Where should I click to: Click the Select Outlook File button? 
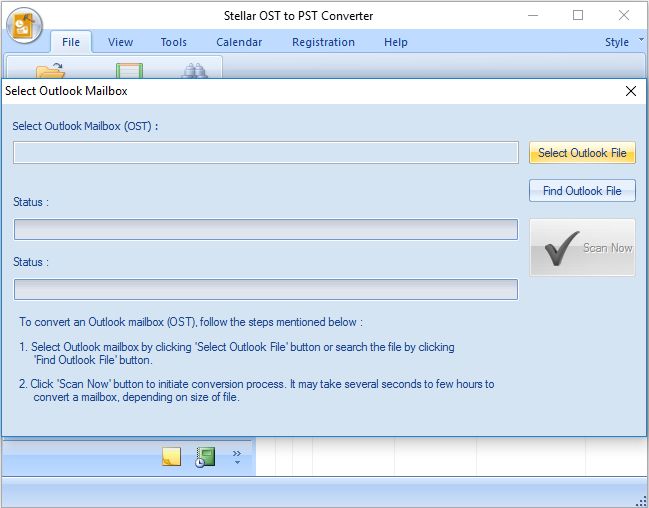[582, 153]
